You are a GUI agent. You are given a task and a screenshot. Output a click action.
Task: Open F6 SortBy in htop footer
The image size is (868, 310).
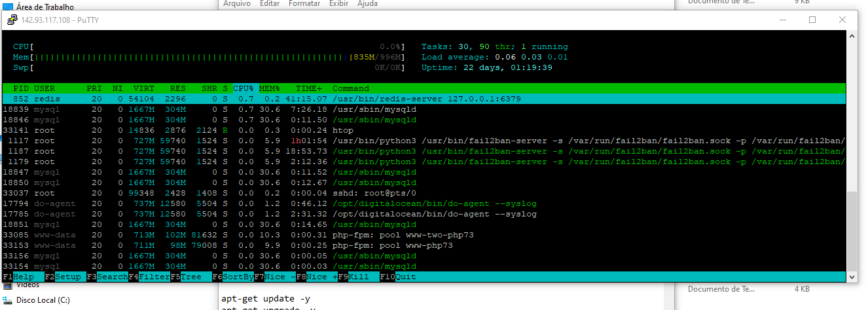[x=233, y=277]
